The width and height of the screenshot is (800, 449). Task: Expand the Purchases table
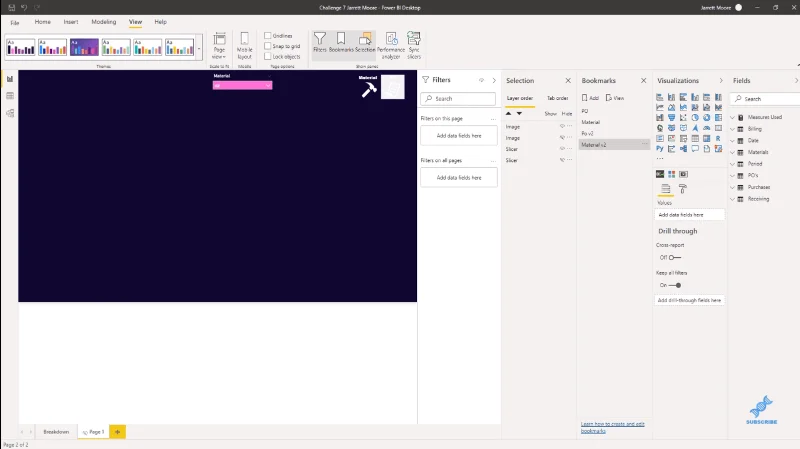click(x=733, y=187)
